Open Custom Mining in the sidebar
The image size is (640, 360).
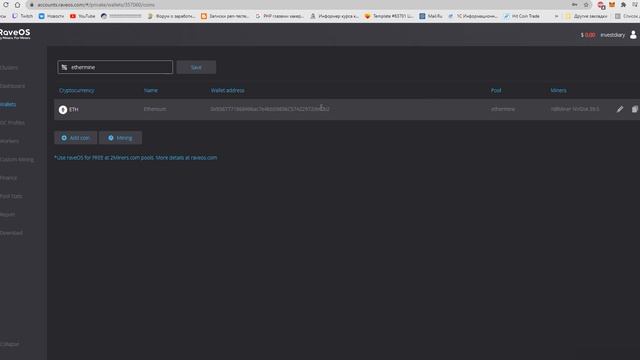pyautogui.click(x=17, y=160)
